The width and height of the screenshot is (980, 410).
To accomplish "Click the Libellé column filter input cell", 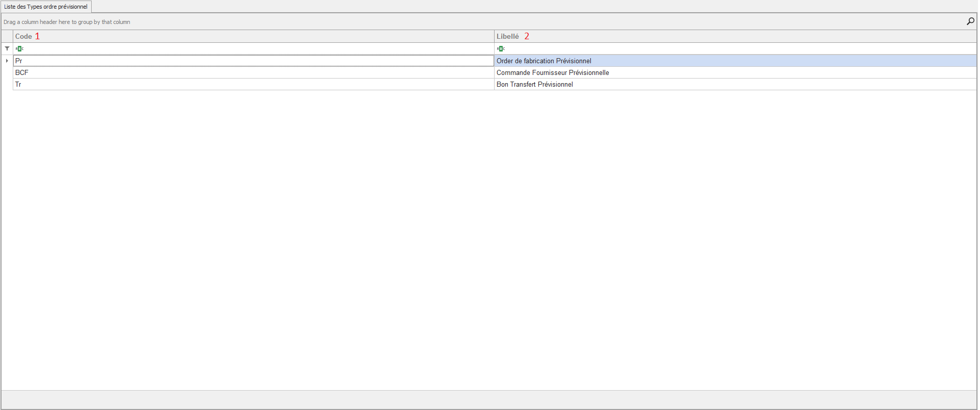I will 733,48.
